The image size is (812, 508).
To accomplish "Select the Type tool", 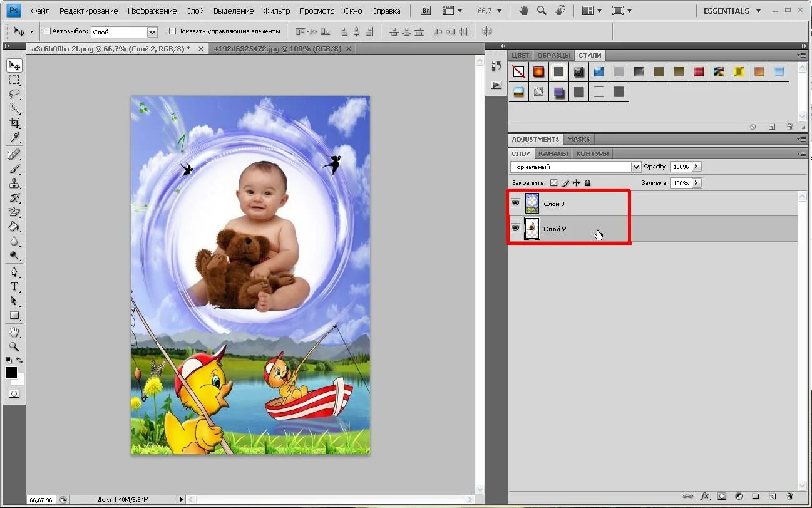I will pos(14,286).
